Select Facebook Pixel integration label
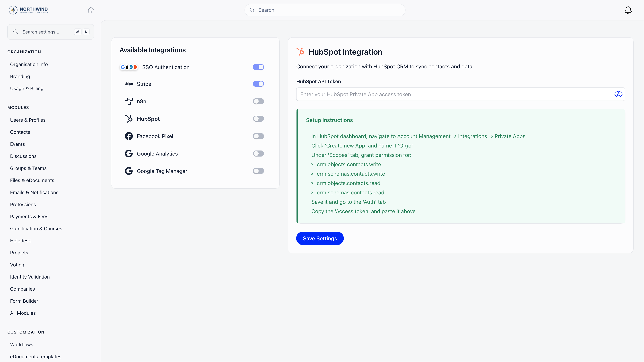644x362 pixels. [x=155, y=136]
